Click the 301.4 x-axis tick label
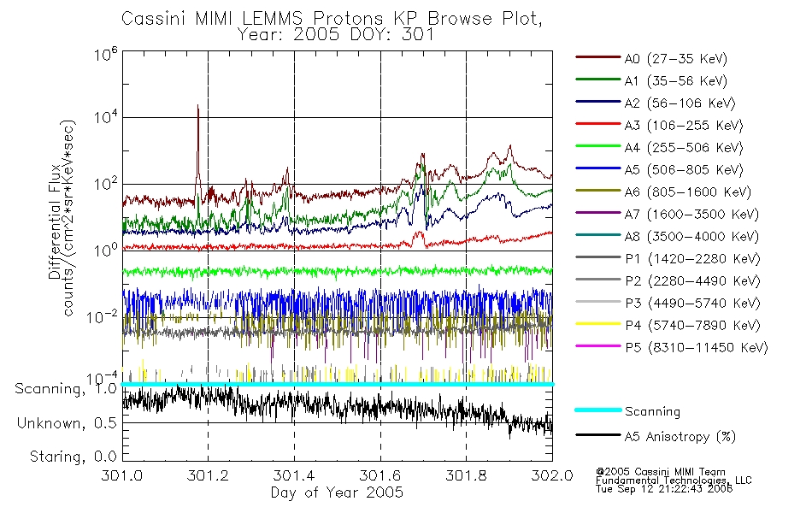The height and width of the screenshot is (513, 812). click(294, 475)
